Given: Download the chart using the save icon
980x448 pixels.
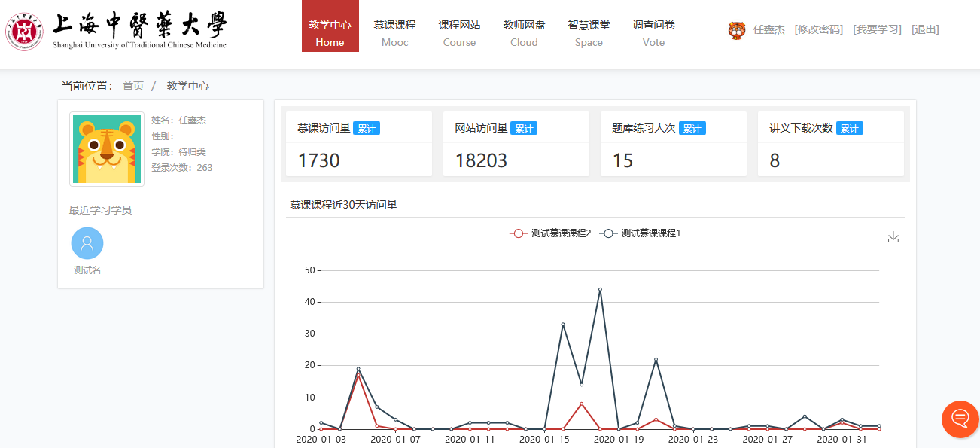Looking at the screenshot, I should (893, 237).
